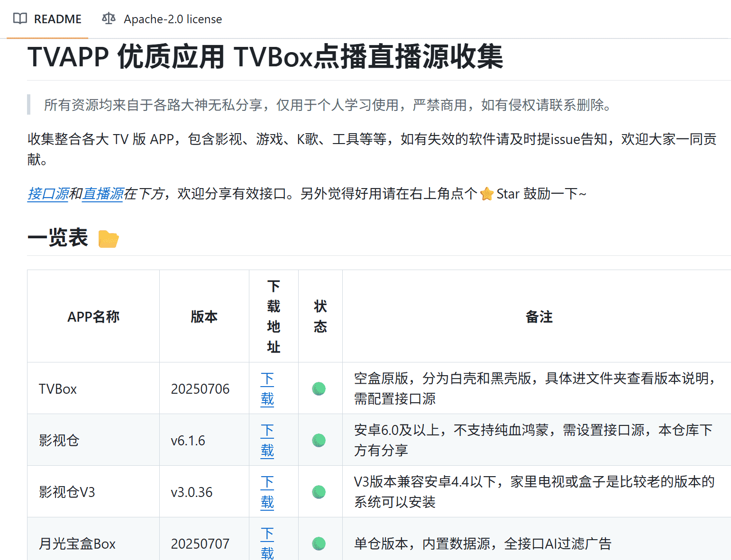Click the license scale icon

pyautogui.click(x=109, y=19)
